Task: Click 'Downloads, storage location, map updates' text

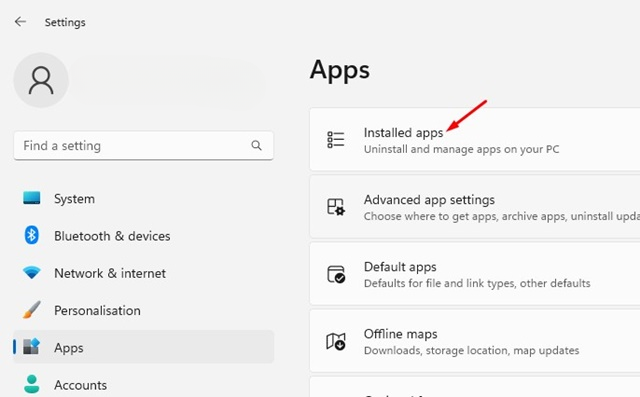Action: pyautogui.click(x=471, y=350)
